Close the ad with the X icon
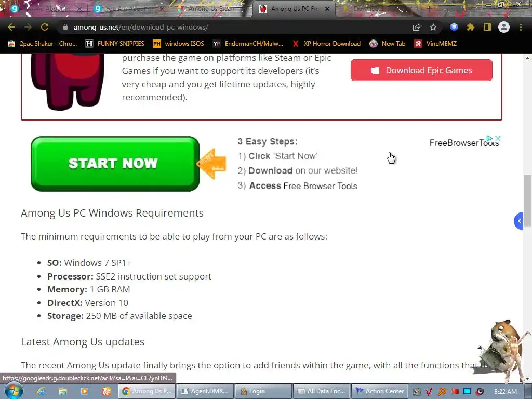The image size is (532, 399). pyautogui.click(x=498, y=138)
